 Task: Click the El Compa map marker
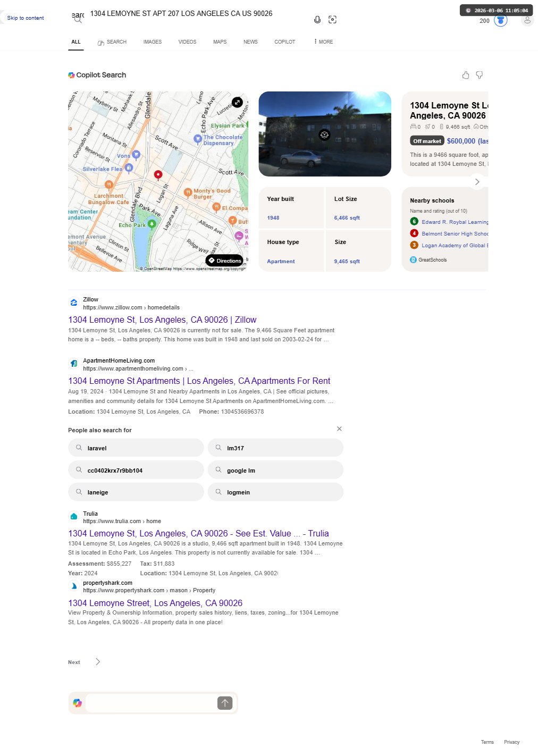[x=216, y=207]
